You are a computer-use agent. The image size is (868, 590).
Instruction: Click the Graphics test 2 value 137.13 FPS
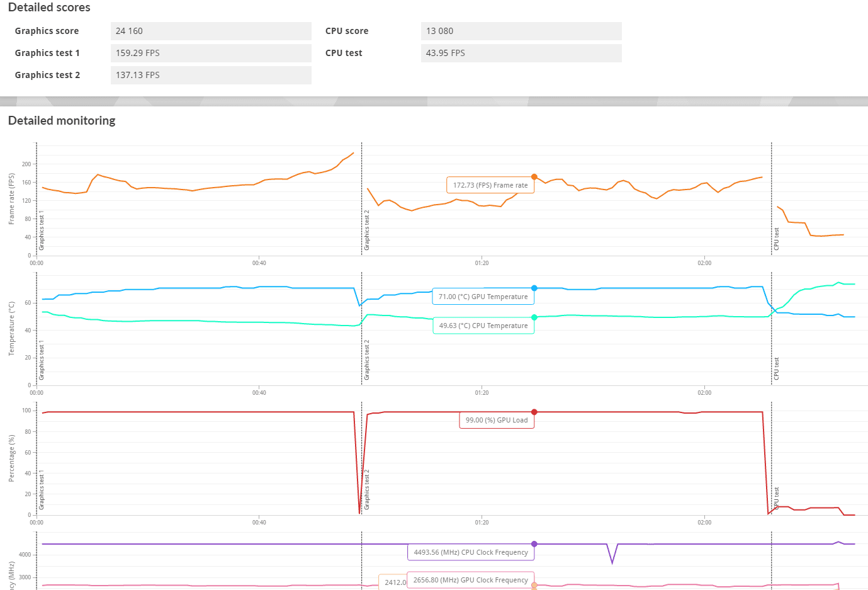[x=211, y=75]
